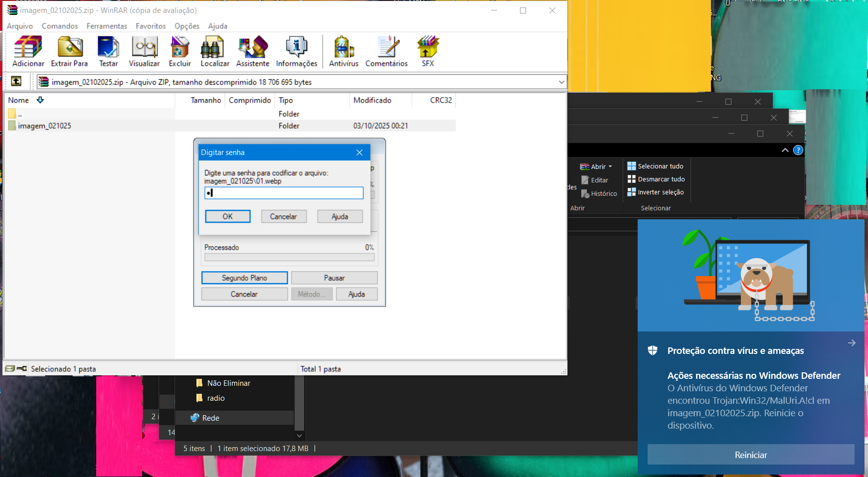This screenshot has height=477, width=868.
Task: Click the Windows Defender shield icon
Action: click(x=653, y=350)
